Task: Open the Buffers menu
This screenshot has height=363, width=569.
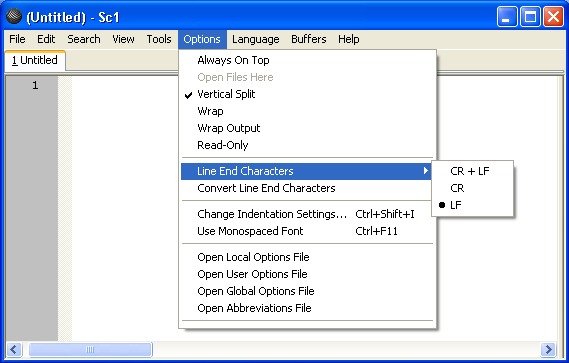Action: pyautogui.click(x=309, y=39)
